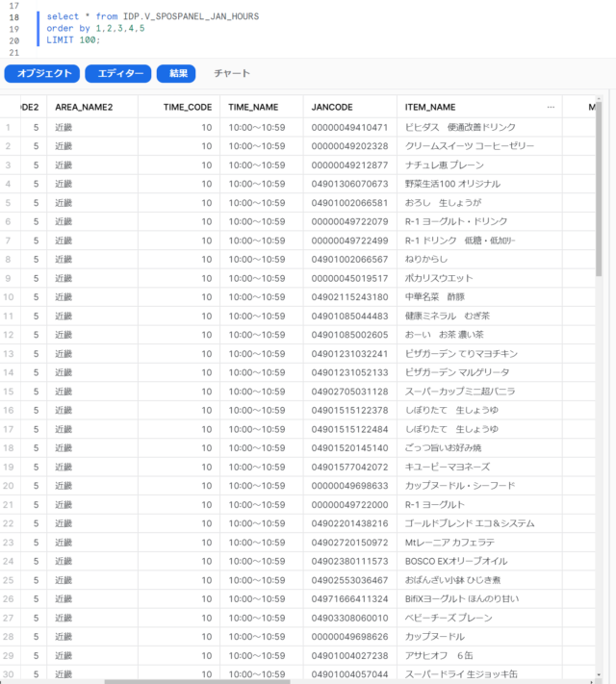616x684 pixels.
Task: Select cell ポカリスウエット
Action: click(x=479, y=278)
